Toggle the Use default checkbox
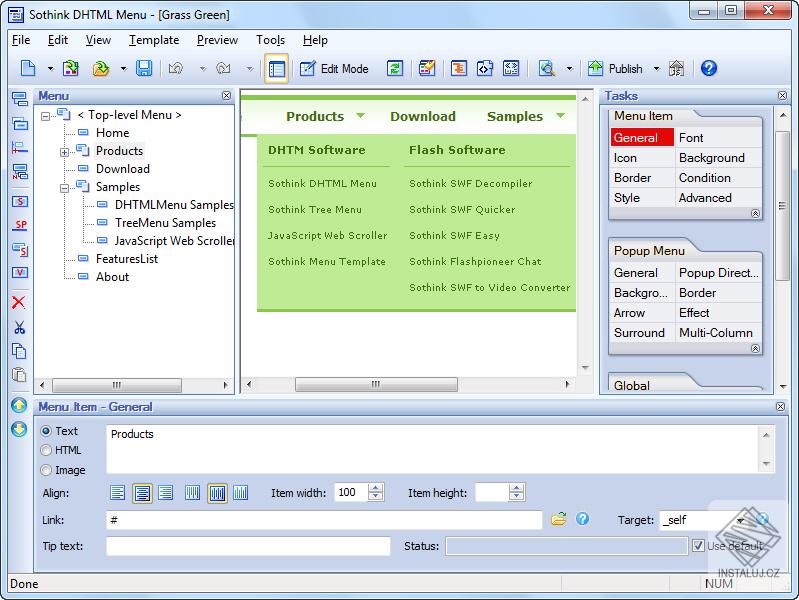 699,546
